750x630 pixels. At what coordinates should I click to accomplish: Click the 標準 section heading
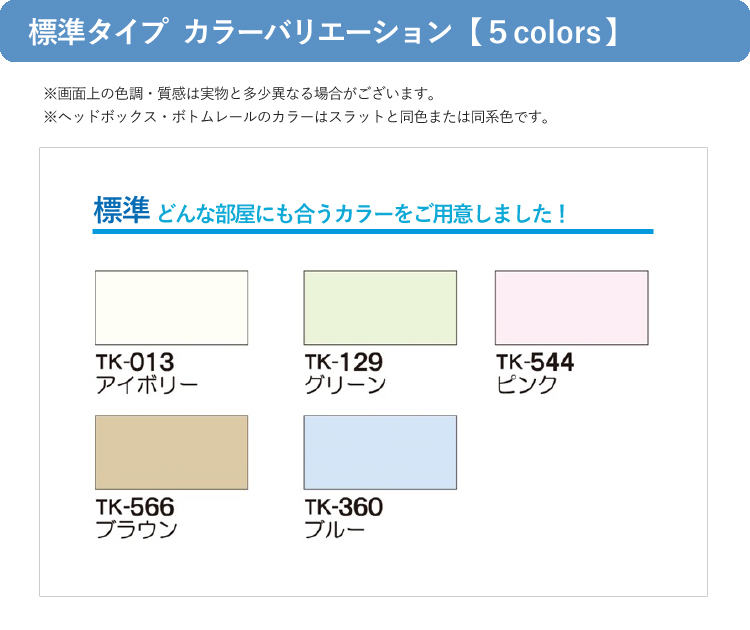click(121, 212)
